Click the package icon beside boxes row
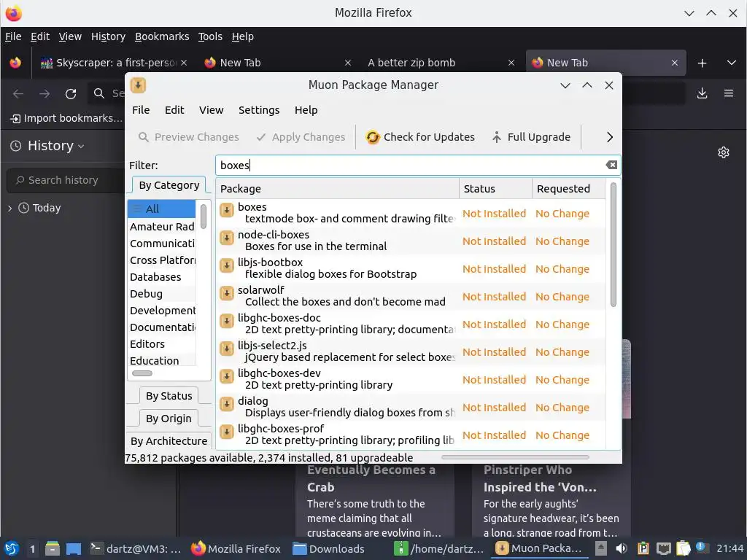Screen dimensions: 747x560 [x=227, y=210]
